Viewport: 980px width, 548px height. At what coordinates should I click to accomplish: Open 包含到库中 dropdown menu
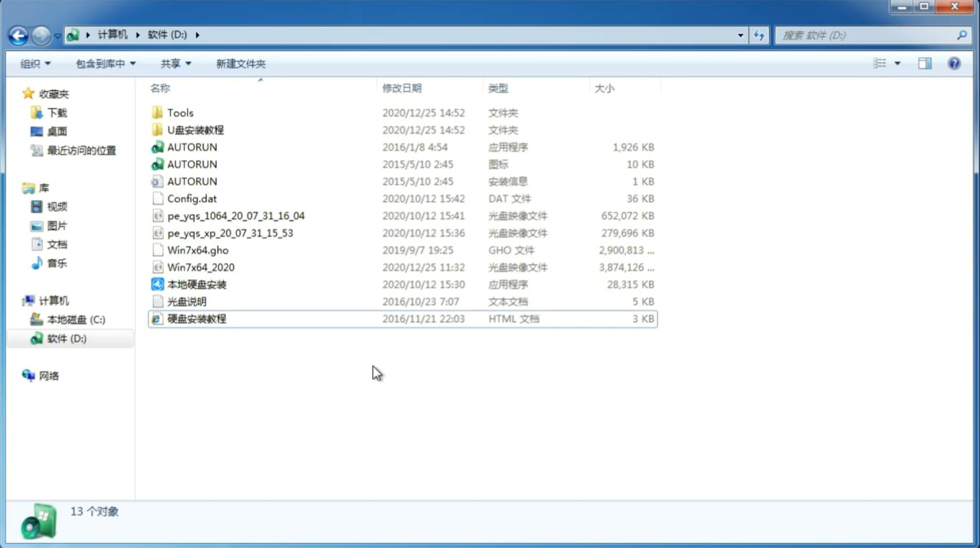coord(104,62)
